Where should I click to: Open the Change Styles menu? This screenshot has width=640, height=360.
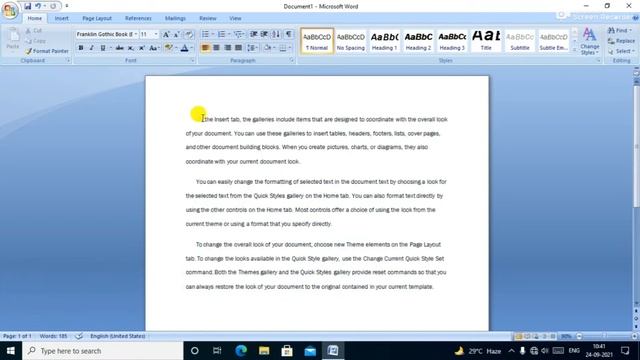[590, 41]
